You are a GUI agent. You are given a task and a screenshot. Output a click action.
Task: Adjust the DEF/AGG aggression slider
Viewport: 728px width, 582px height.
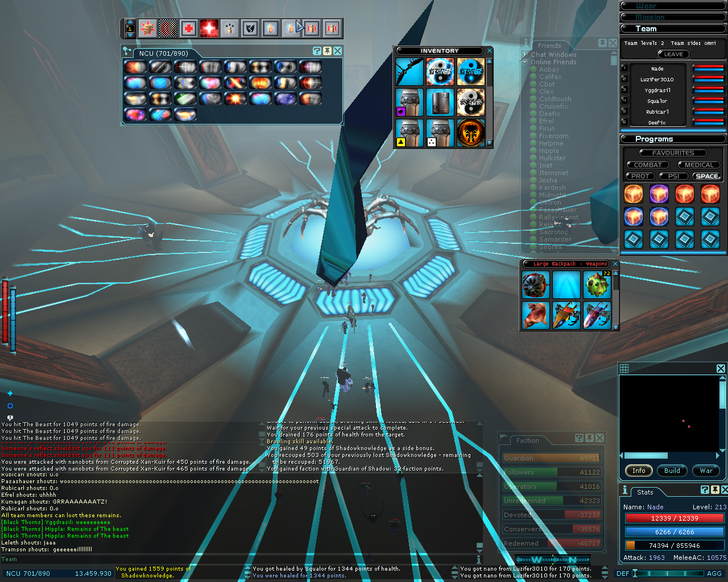[668, 573]
